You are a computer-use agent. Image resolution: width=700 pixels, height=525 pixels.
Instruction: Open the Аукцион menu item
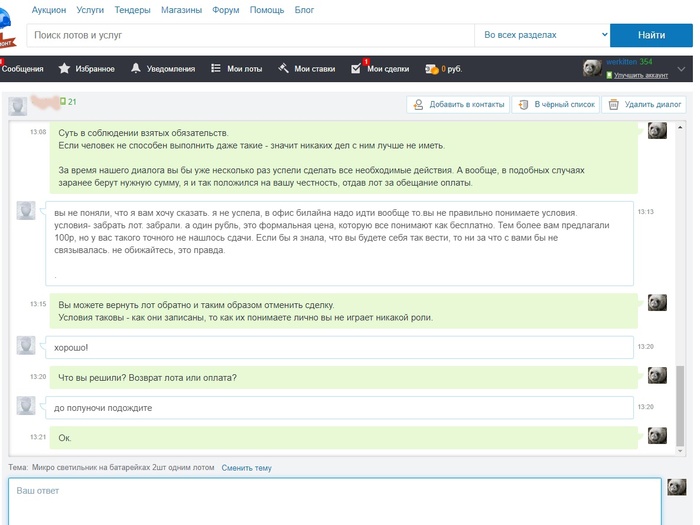point(49,10)
